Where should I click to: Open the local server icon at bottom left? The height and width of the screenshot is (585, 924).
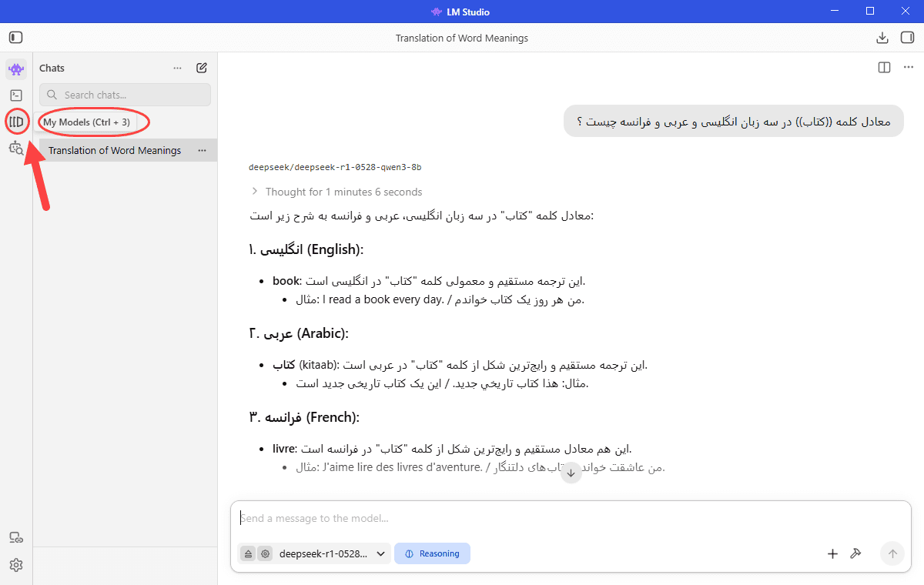tap(16, 538)
